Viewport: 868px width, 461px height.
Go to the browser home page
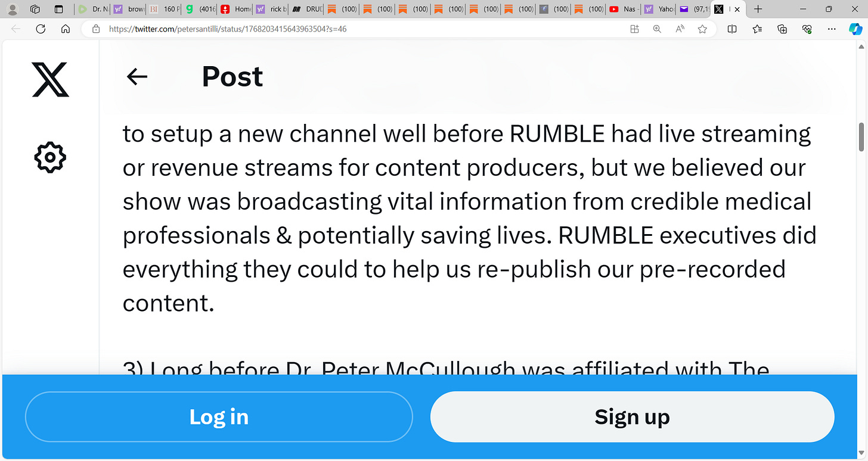pos(66,29)
